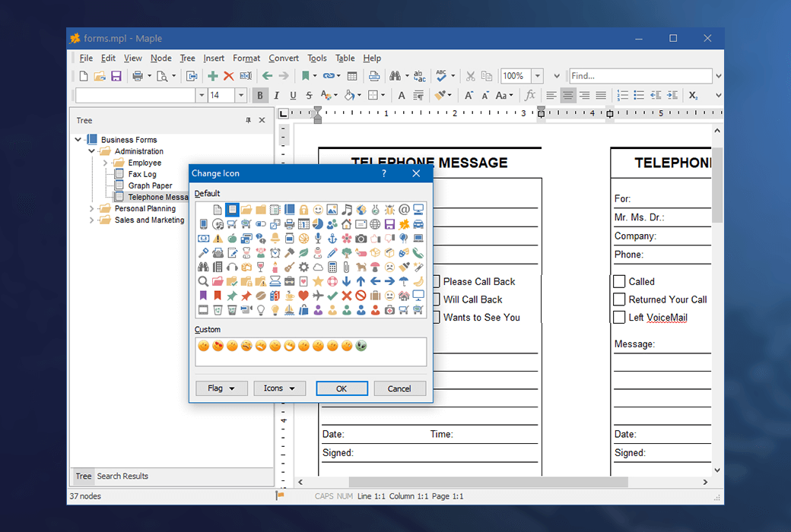
Task: Open the Table menu
Action: coord(345,58)
